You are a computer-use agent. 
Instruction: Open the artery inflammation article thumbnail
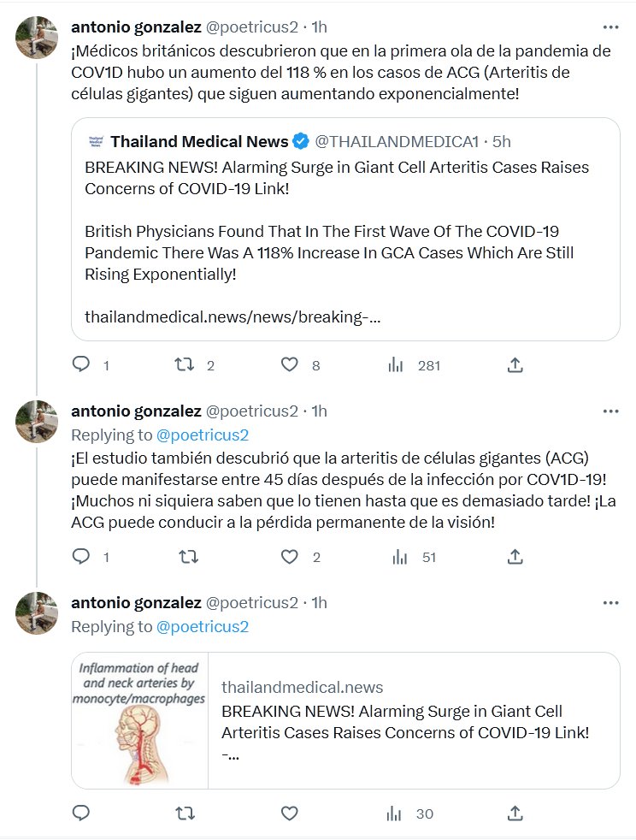(140, 720)
